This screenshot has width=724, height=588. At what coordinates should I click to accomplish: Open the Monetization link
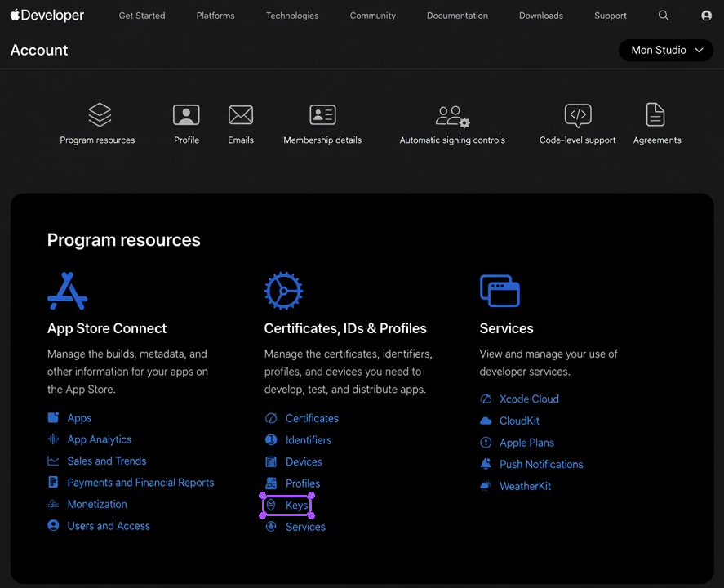point(97,504)
